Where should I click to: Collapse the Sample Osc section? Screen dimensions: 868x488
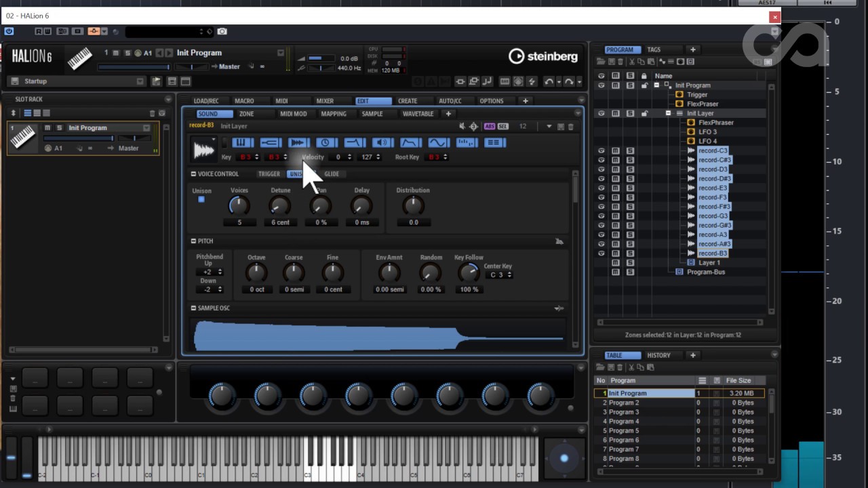click(x=193, y=308)
